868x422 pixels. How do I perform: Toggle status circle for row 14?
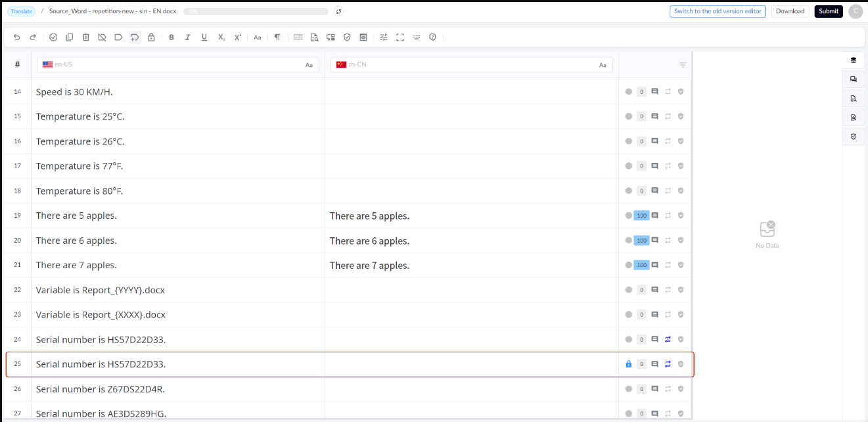[629, 91]
